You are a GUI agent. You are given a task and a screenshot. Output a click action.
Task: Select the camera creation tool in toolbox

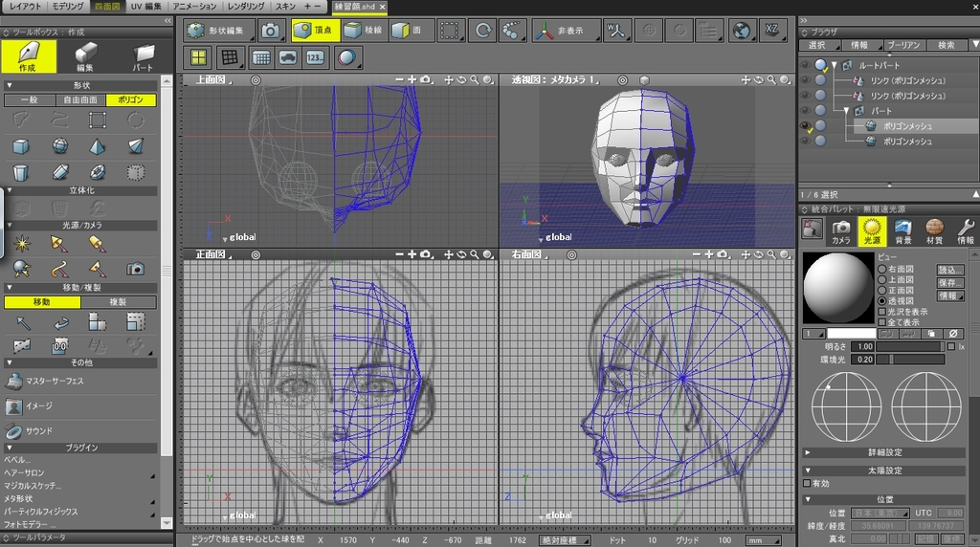[136, 269]
